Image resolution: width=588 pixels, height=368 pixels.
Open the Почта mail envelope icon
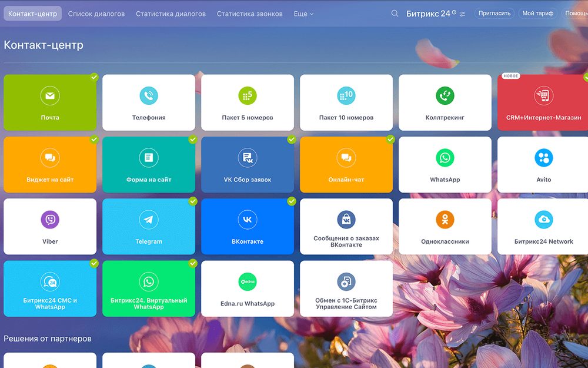tap(50, 95)
